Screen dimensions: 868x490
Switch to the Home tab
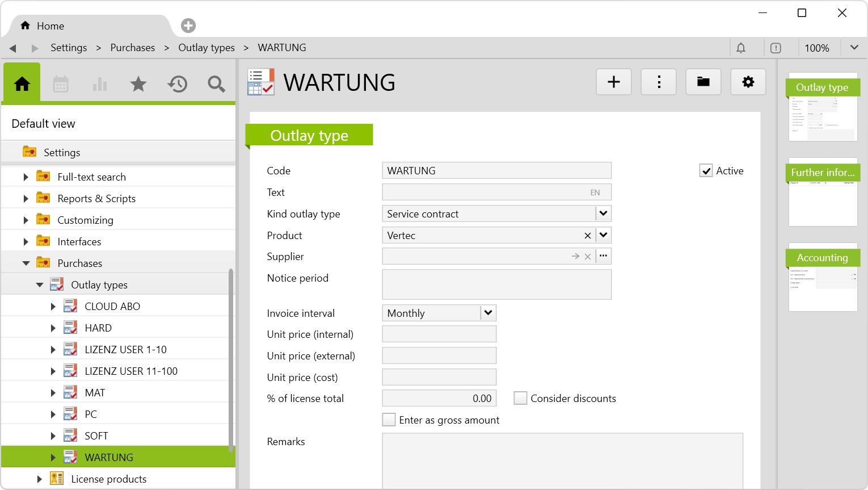pos(43,26)
